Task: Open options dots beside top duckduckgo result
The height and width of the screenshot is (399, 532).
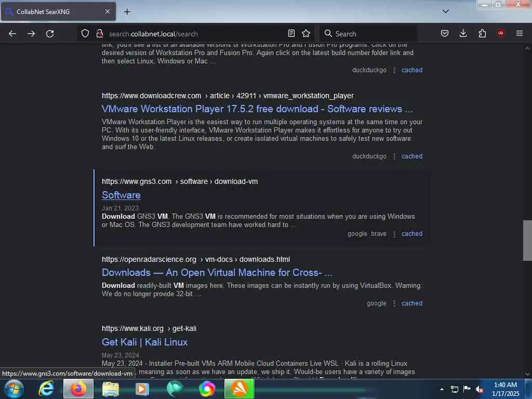Action: click(x=394, y=70)
